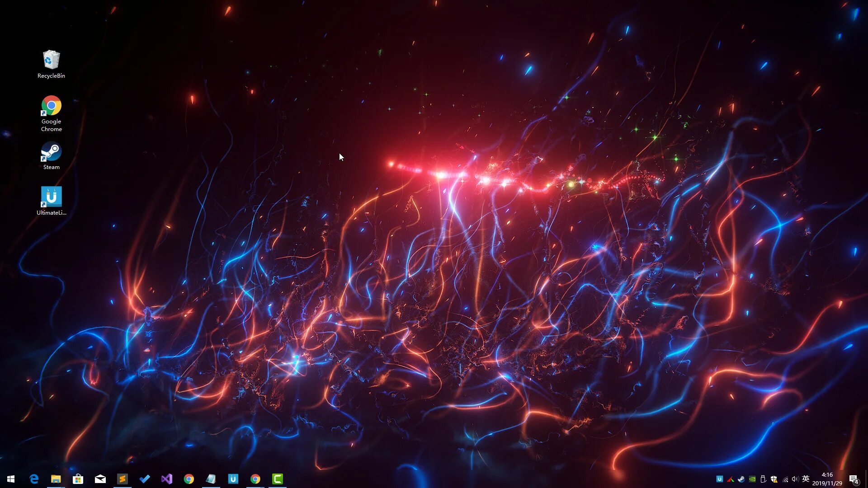Open Safely Remove Hardware USB tray icon
The height and width of the screenshot is (488, 868).
(x=763, y=479)
